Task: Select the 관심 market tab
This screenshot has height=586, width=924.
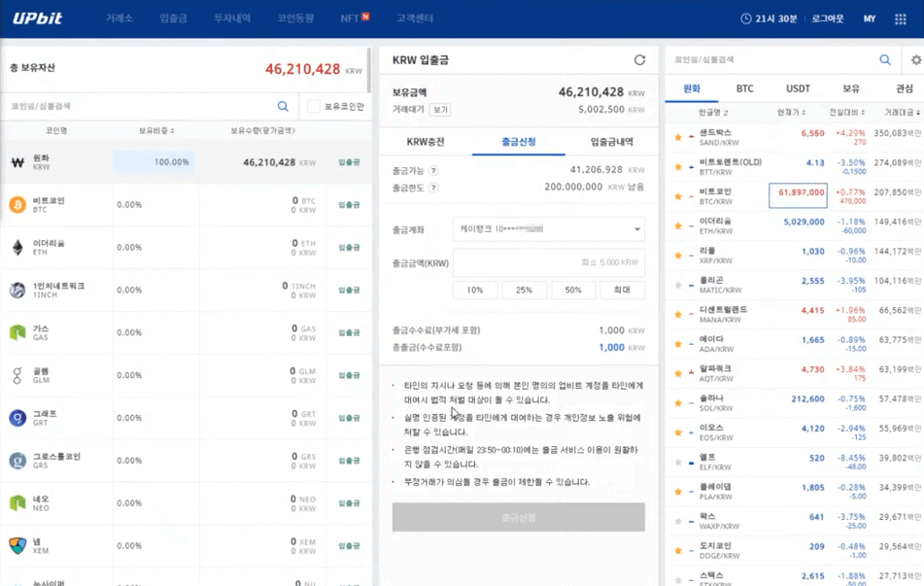Action: point(904,88)
